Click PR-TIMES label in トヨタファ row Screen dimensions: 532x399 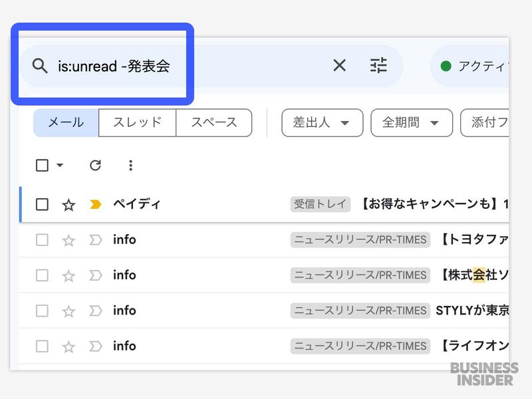360,239
